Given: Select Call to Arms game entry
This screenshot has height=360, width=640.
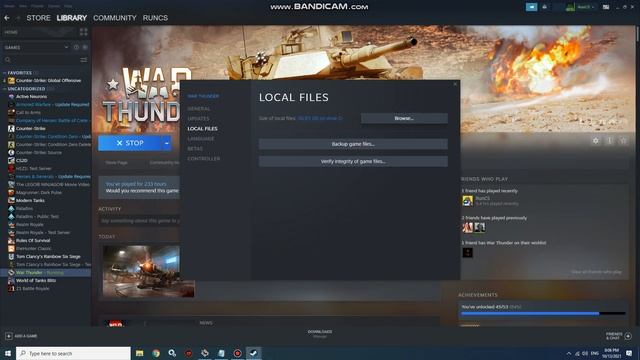Looking at the screenshot, I should (x=29, y=113).
